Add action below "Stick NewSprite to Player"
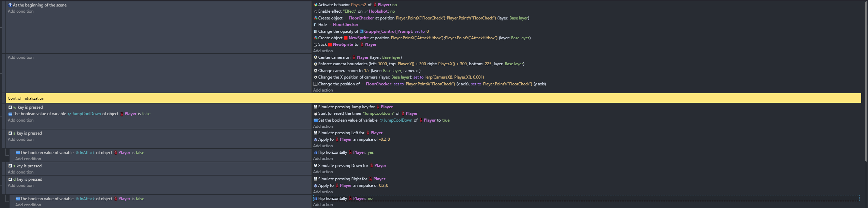 [323, 51]
